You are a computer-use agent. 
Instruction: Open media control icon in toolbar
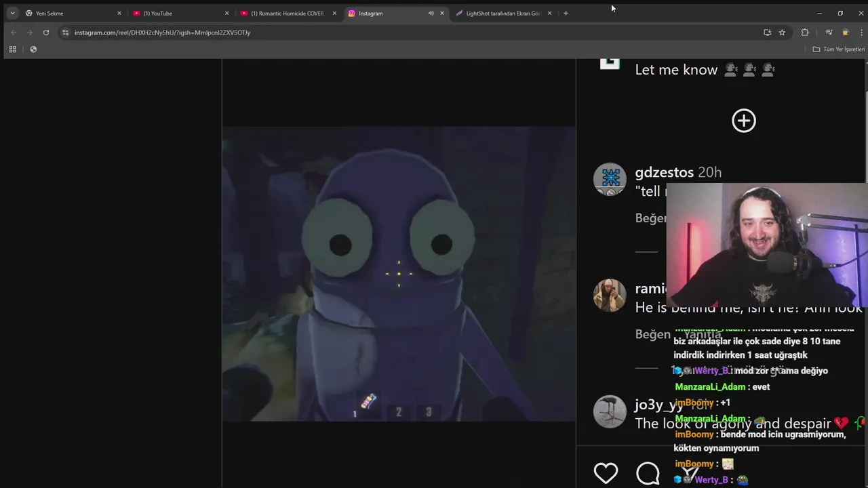829,33
